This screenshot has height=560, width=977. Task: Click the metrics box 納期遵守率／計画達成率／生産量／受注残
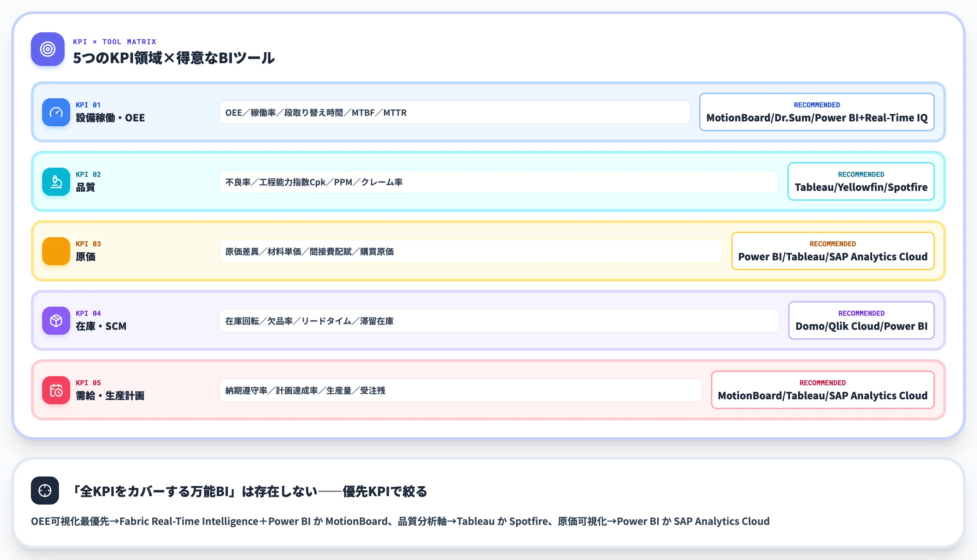[x=461, y=391]
